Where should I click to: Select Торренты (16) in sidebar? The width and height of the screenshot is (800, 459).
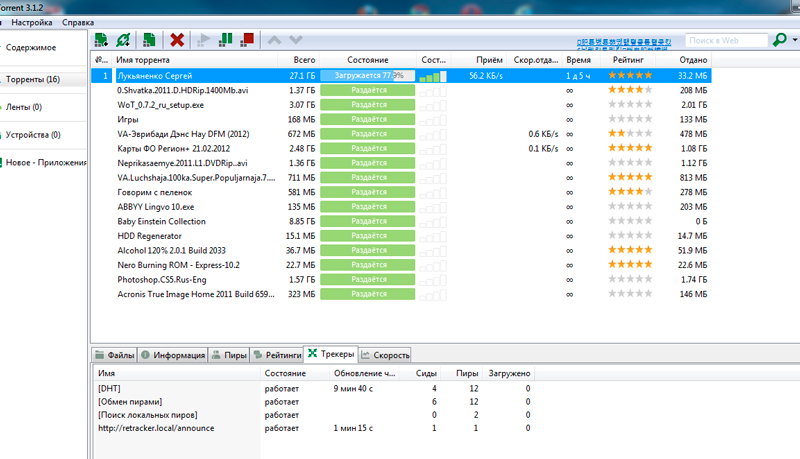pyautogui.click(x=33, y=80)
